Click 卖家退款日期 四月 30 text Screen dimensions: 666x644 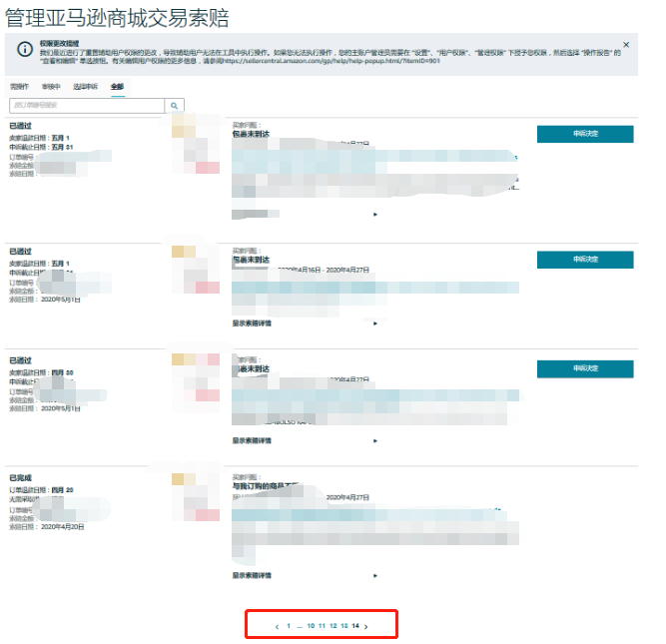pos(41,373)
